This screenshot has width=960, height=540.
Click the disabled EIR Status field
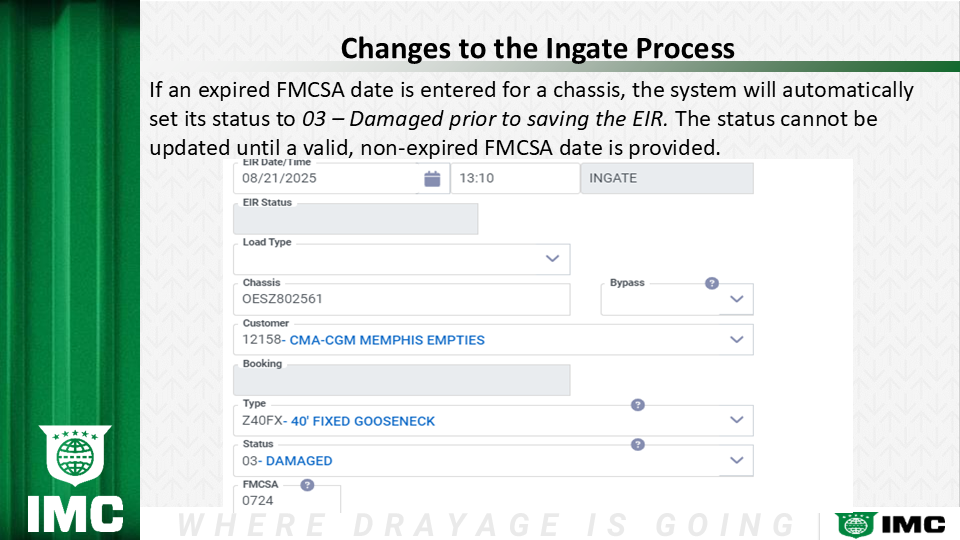pyautogui.click(x=355, y=219)
